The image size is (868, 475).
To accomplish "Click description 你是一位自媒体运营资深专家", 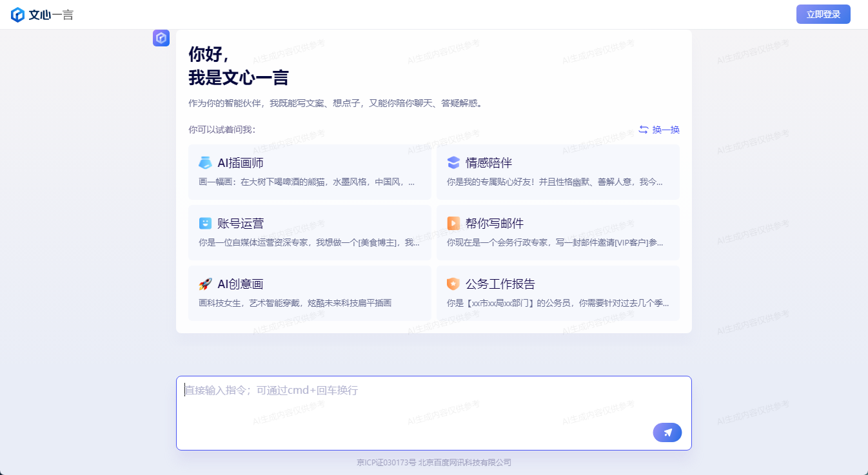I will tap(310, 243).
